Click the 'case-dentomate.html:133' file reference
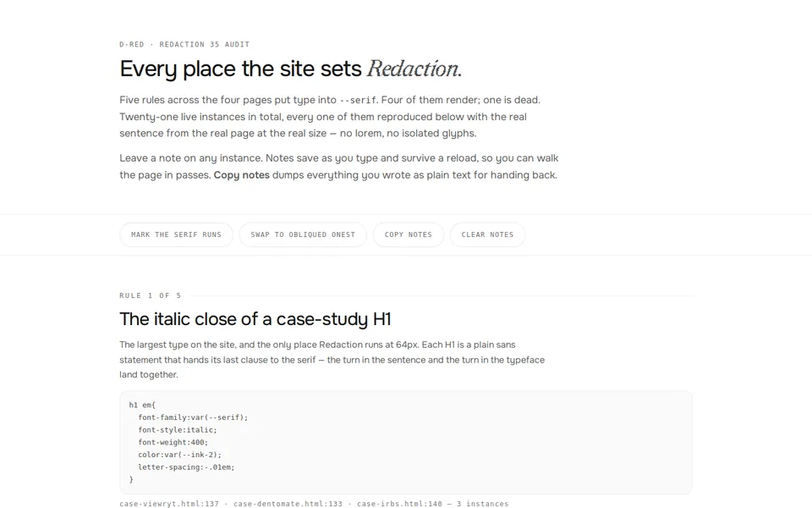The image size is (812, 508). [x=288, y=504]
